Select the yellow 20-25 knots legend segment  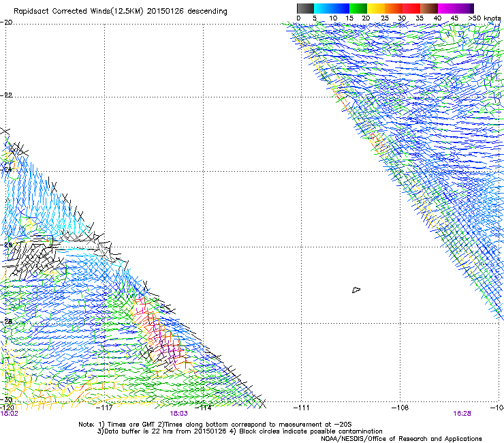coord(376,8)
